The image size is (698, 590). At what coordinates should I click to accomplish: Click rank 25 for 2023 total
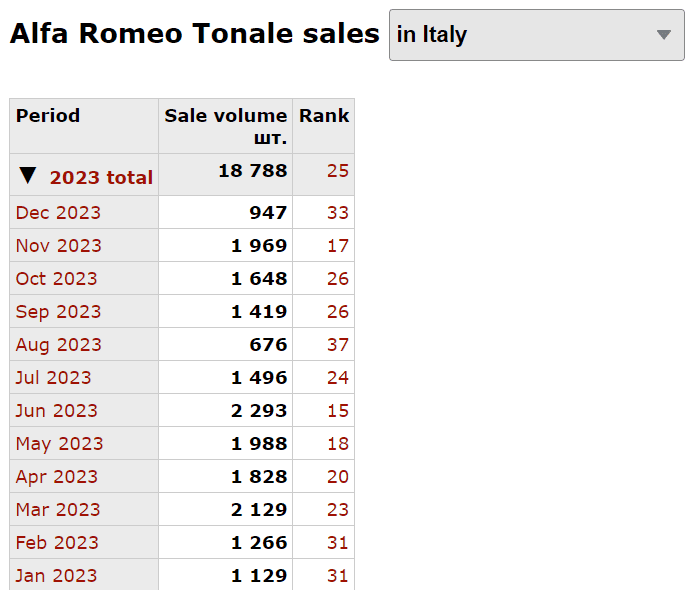[338, 171]
